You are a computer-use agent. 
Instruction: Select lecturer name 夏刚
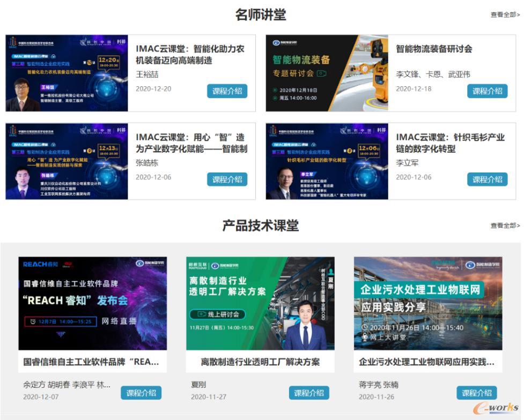(198, 385)
